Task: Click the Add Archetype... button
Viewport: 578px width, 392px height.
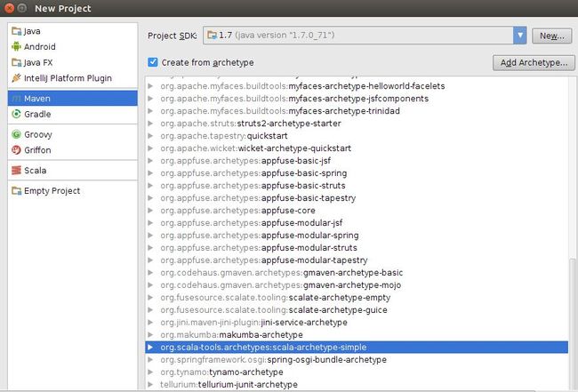Action: pyautogui.click(x=534, y=62)
